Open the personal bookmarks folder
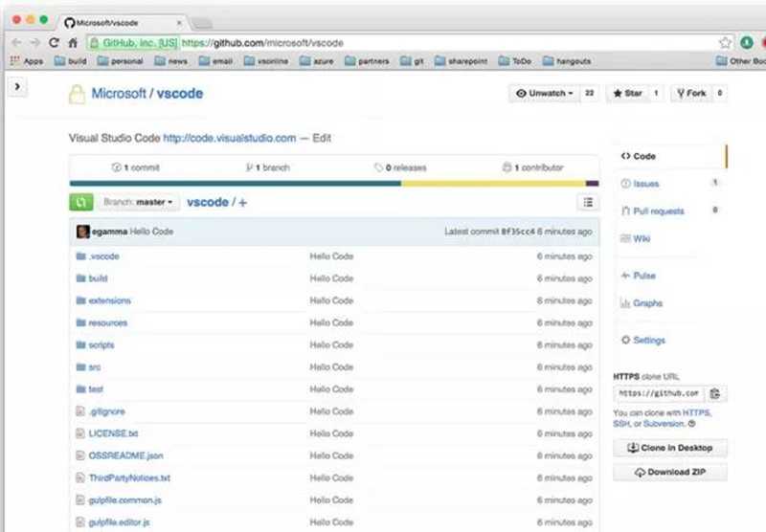This screenshot has width=766, height=532. pos(121,61)
